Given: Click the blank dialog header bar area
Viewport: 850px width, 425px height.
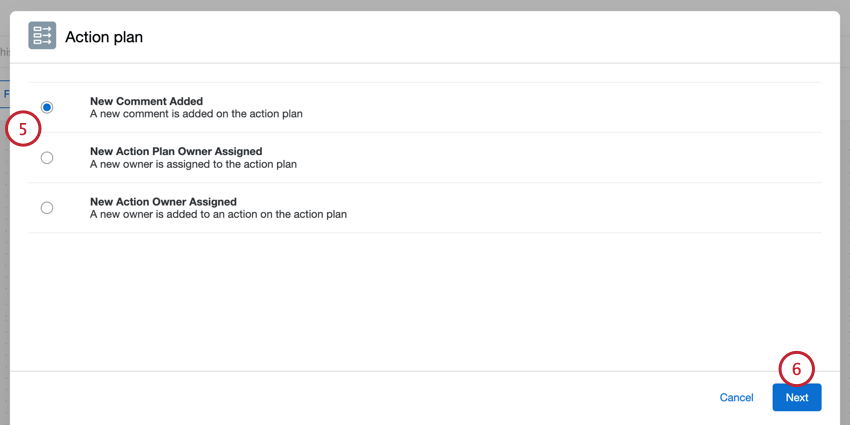Looking at the screenshot, I should coord(480,37).
